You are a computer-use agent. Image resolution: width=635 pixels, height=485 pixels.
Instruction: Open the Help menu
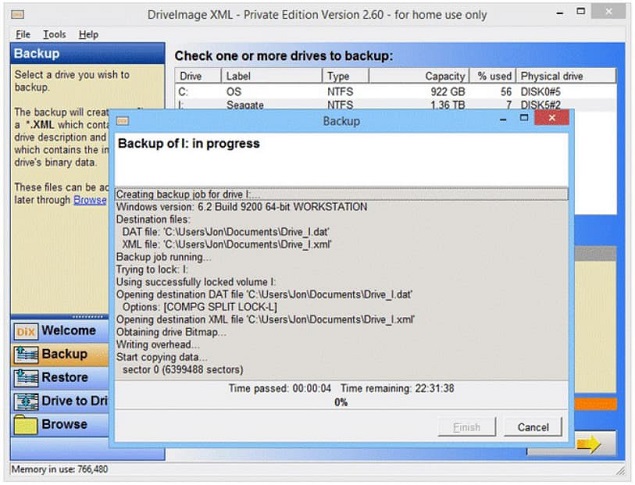tap(88, 34)
